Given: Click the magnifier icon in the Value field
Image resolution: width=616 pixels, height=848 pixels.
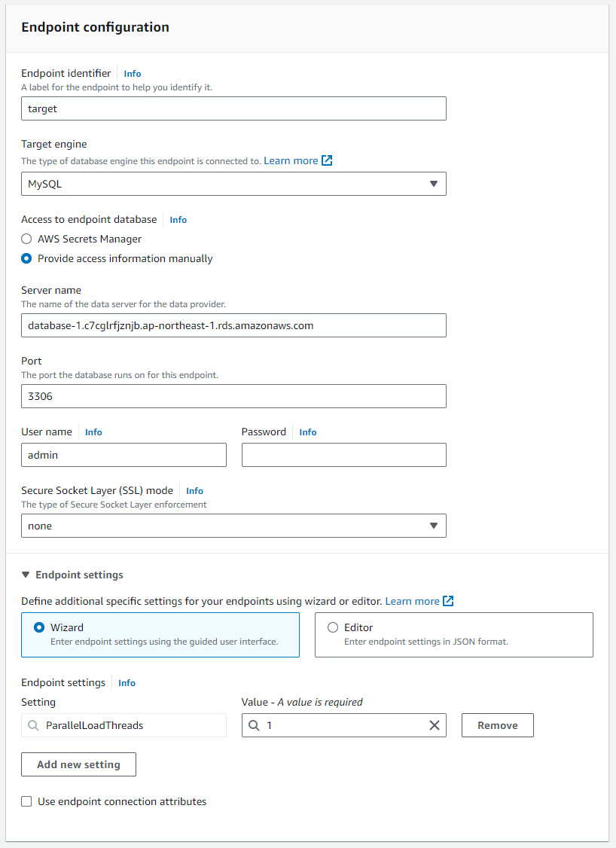Looking at the screenshot, I should tap(255, 725).
